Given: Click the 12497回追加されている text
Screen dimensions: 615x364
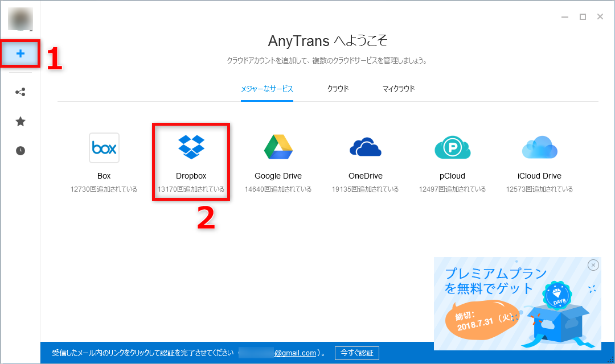Looking at the screenshot, I should tap(452, 189).
